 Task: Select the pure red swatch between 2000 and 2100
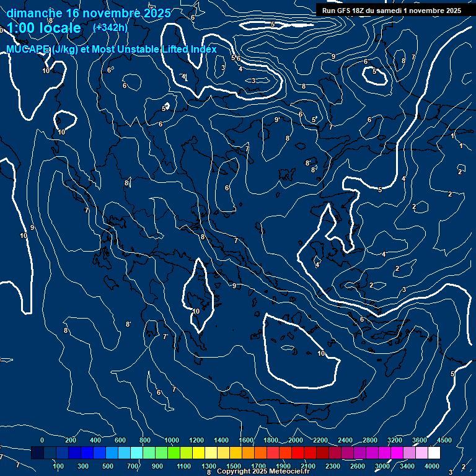(297, 452)
